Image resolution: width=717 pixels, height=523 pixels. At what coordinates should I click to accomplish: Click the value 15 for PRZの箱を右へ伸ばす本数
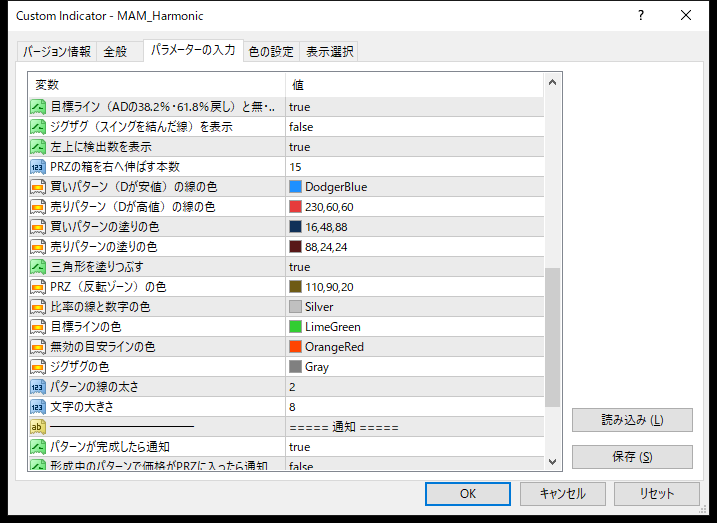(x=414, y=167)
